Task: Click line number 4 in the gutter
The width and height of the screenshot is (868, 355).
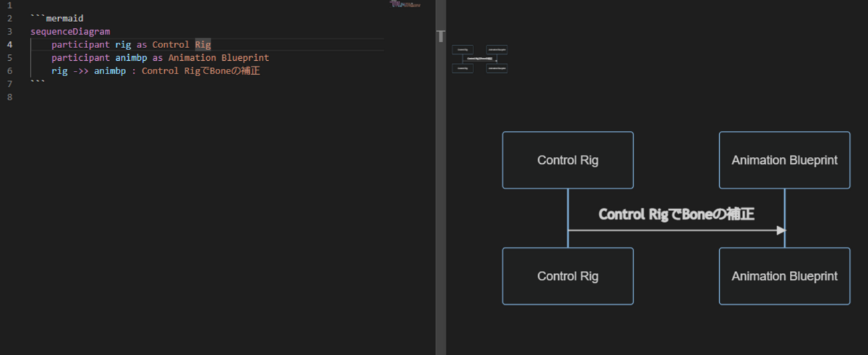Action: pyautogui.click(x=9, y=45)
